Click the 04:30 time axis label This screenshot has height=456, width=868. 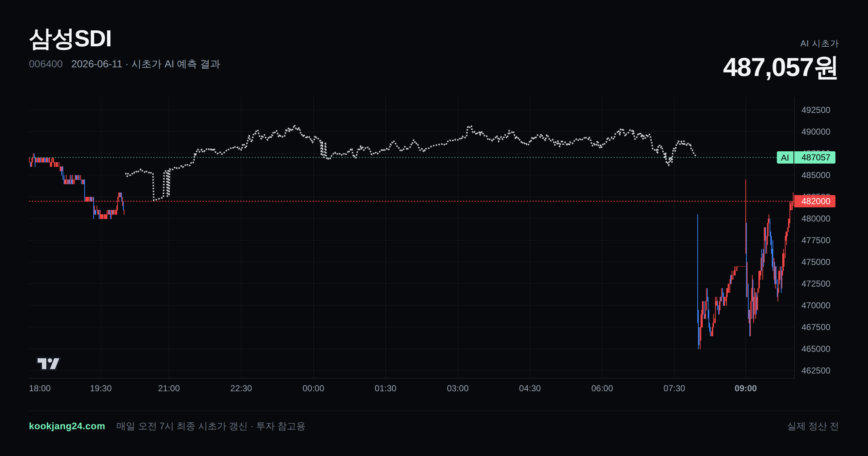[x=530, y=388]
